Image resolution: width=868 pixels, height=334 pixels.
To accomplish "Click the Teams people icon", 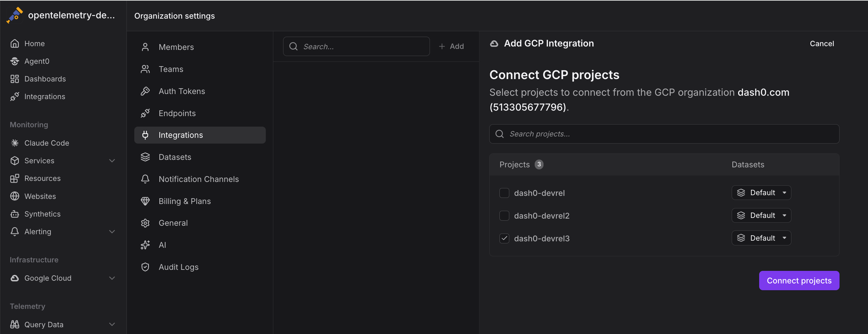I will [x=145, y=69].
